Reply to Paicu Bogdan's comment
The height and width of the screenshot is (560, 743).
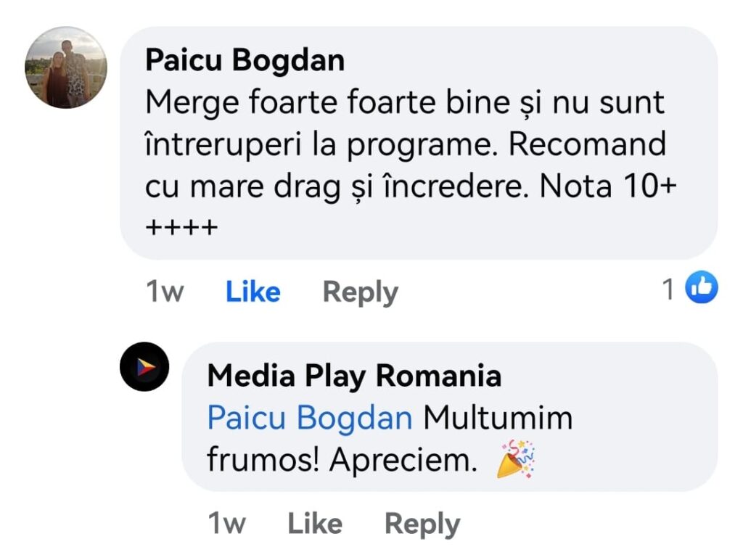click(x=360, y=292)
